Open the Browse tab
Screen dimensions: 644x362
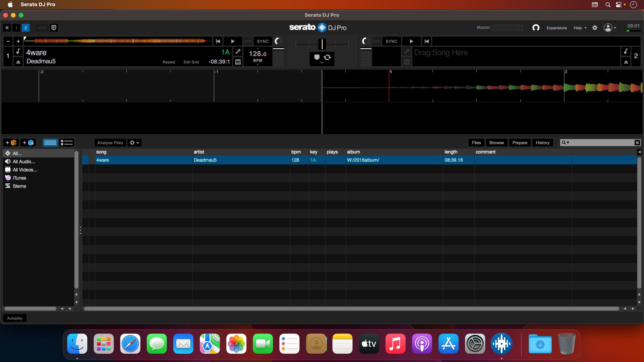pyautogui.click(x=497, y=143)
